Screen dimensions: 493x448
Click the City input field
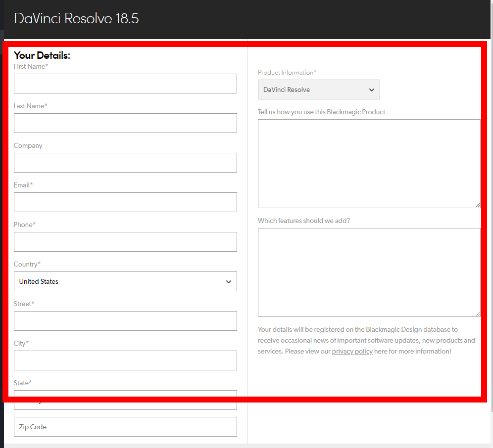(125, 360)
